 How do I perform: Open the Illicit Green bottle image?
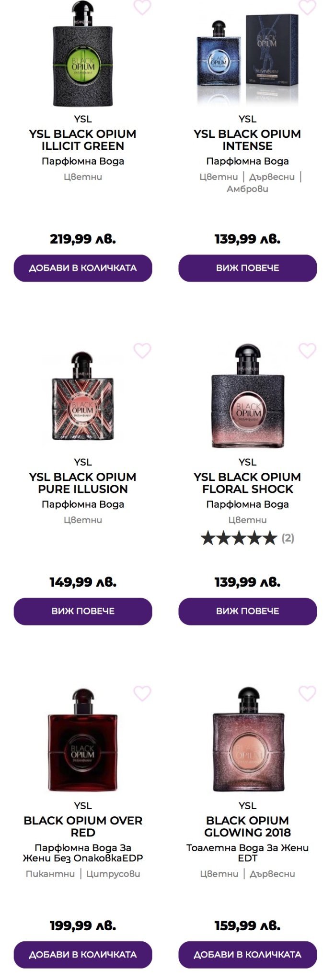pyautogui.click(x=83, y=54)
